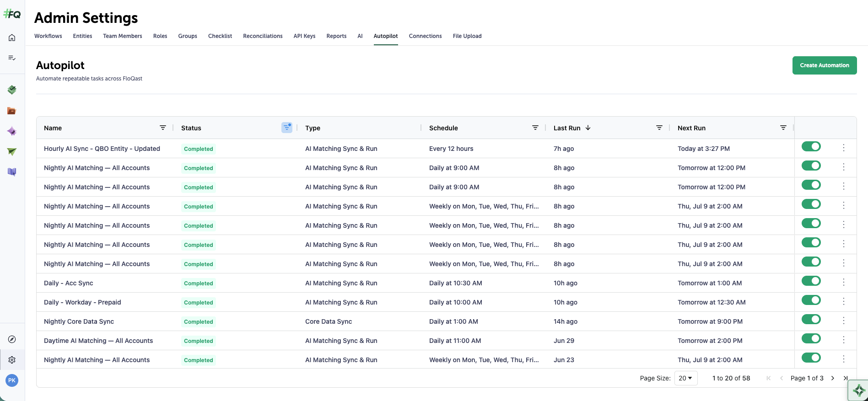The image size is (868, 401).
Task: Toggle off Daytime AI Matching automation
Action: point(811,338)
